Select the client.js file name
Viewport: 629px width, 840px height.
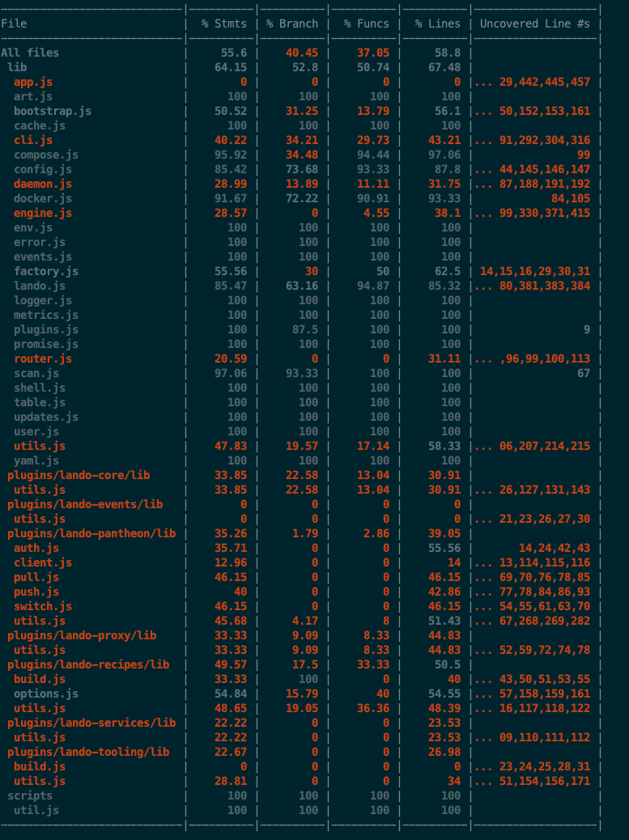click(43, 562)
